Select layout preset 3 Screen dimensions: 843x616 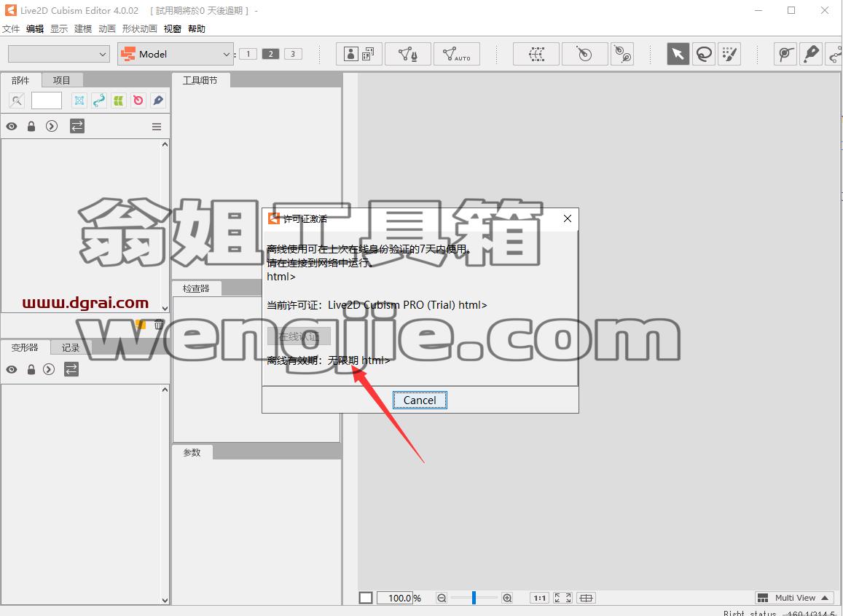[x=293, y=54]
